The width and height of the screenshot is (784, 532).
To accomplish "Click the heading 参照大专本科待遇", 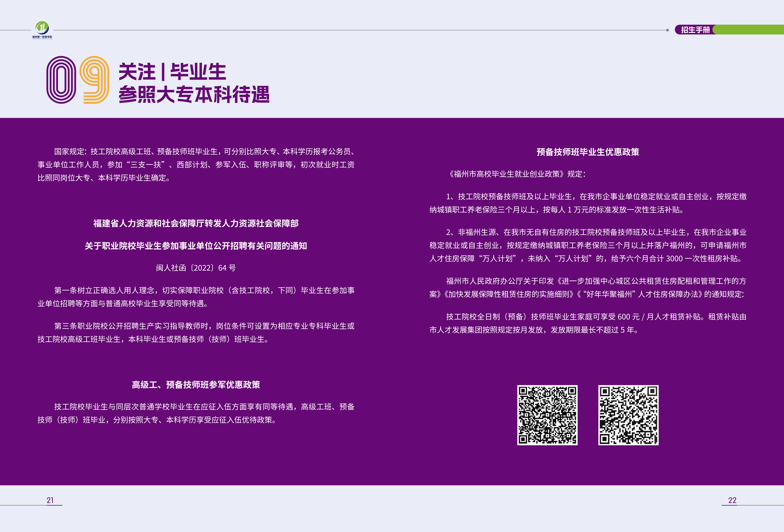I will (x=194, y=95).
